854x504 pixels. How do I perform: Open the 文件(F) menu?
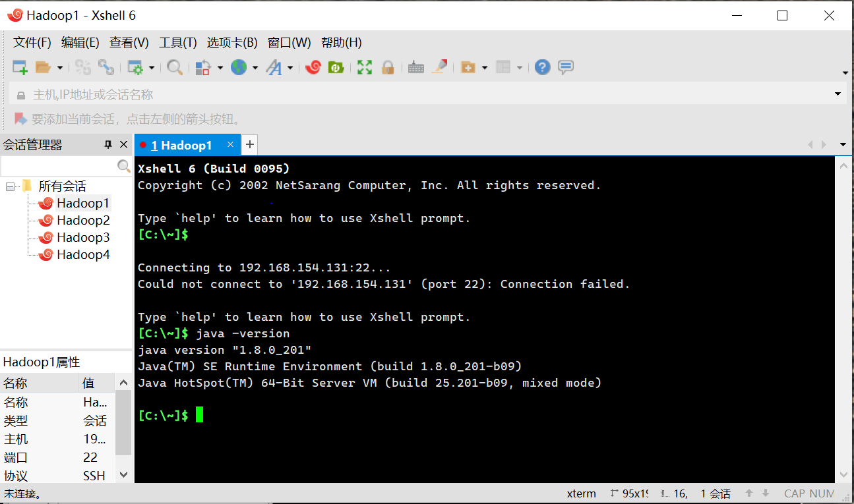(32, 43)
